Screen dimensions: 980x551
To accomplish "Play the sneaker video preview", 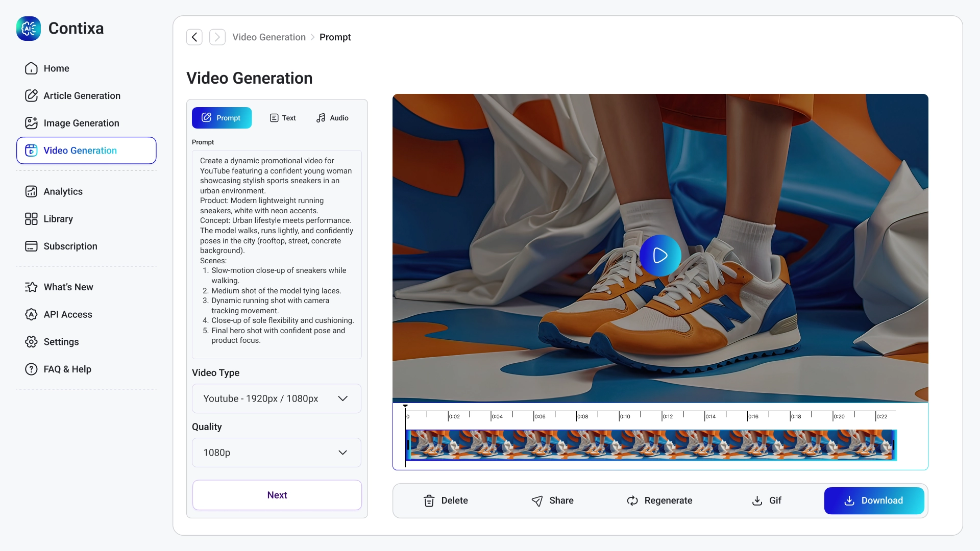I will (660, 255).
